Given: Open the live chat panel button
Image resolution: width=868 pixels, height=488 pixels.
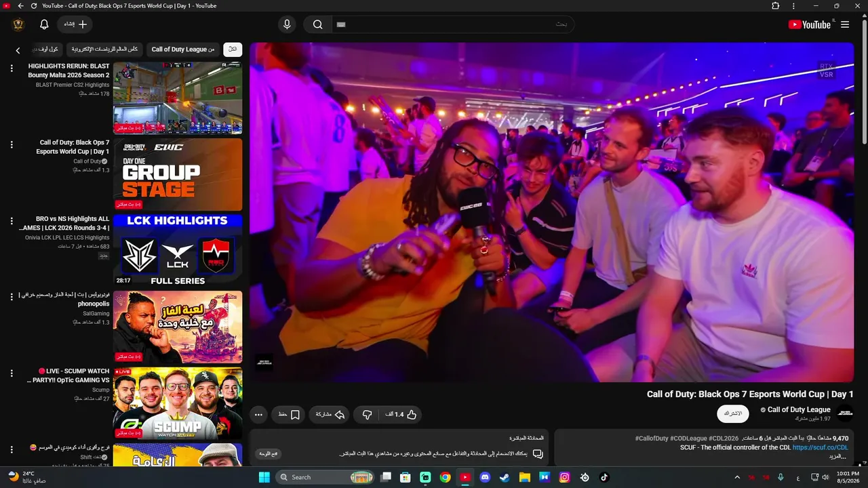Looking at the screenshot, I should pos(269,453).
